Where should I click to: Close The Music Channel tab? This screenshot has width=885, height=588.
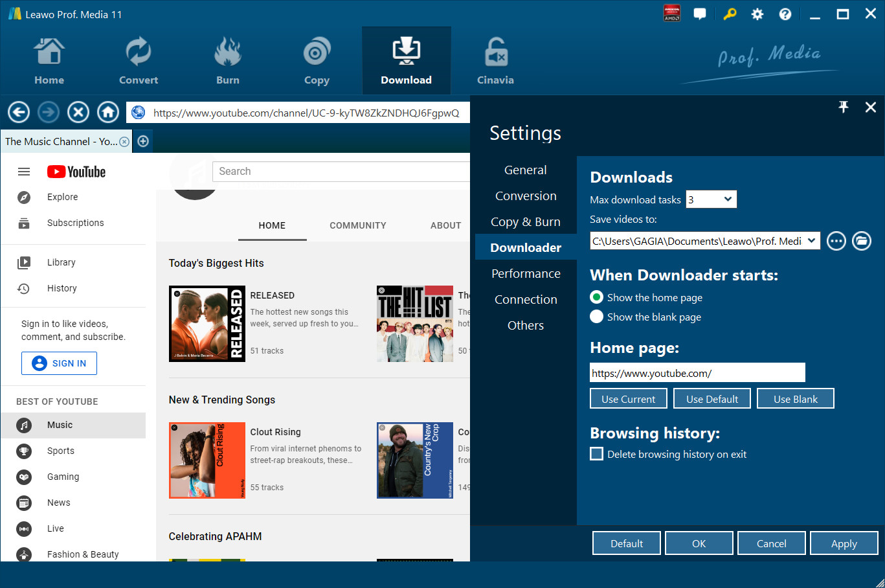click(x=124, y=142)
